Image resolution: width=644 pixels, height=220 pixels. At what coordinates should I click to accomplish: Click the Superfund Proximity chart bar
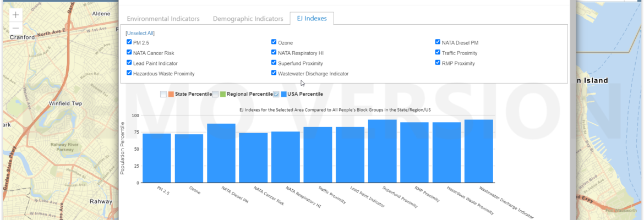(x=382, y=151)
